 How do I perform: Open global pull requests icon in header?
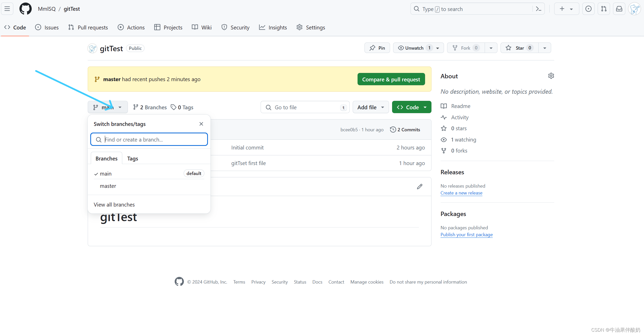(604, 9)
